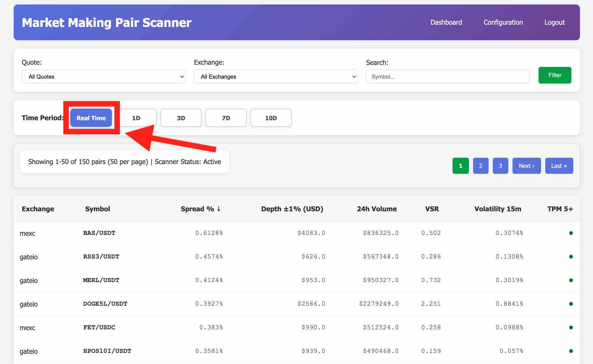Open the Dashboard nav link
593x364 pixels.
pos(446,22)
